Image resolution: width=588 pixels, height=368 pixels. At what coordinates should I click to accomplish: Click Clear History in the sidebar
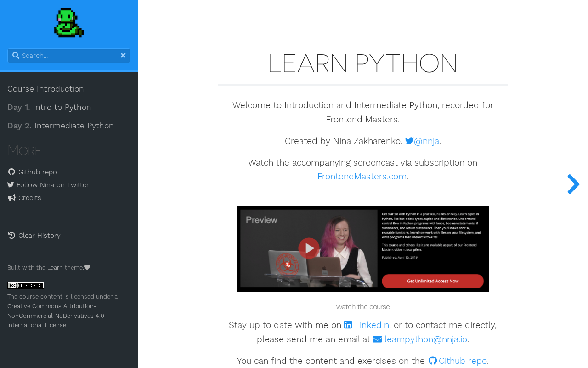pos(34,236)
